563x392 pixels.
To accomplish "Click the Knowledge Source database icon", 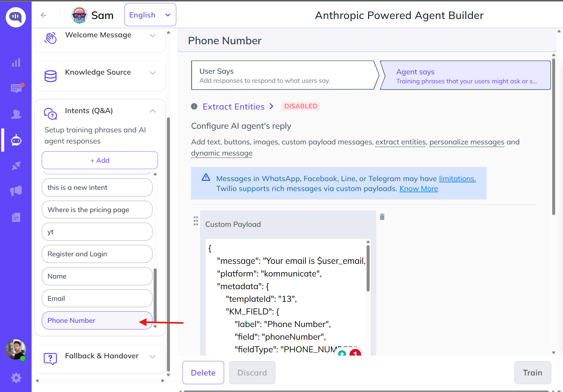I will point(51,76).
